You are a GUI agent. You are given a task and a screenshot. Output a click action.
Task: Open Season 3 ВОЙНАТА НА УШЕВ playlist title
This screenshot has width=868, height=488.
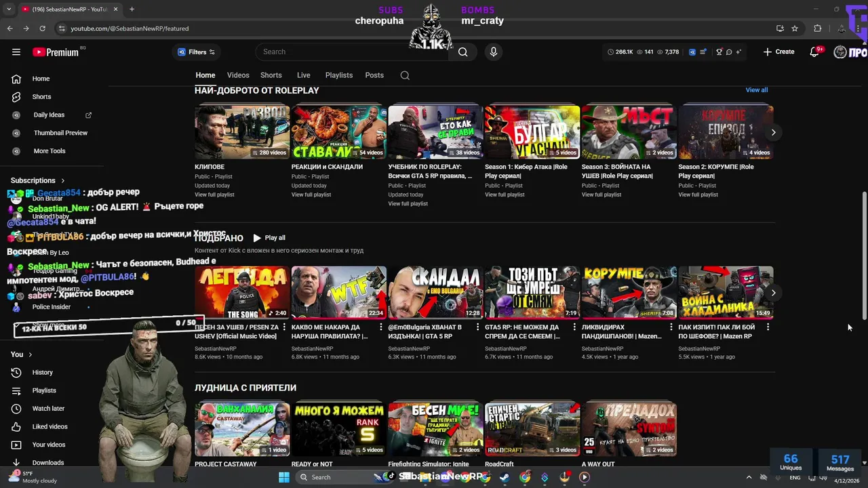point(617,171)
